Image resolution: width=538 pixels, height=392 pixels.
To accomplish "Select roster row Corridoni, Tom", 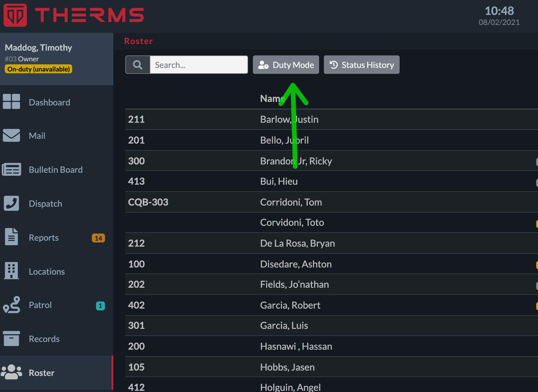I will point(291,202).
